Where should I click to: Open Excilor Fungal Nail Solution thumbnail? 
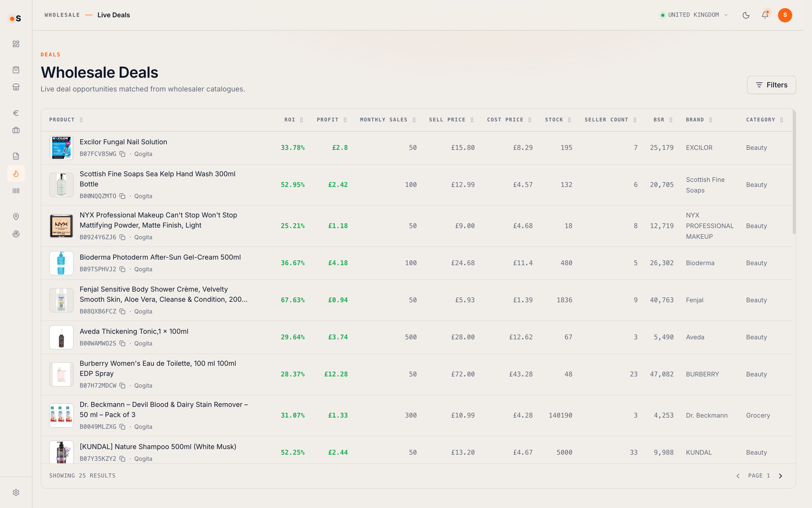[61, 148]
